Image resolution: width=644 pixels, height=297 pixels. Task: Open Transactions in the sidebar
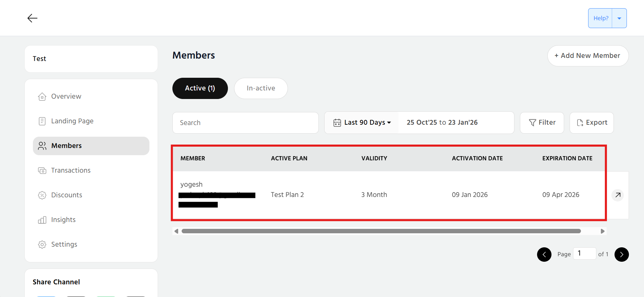click(x=71, y=170)
